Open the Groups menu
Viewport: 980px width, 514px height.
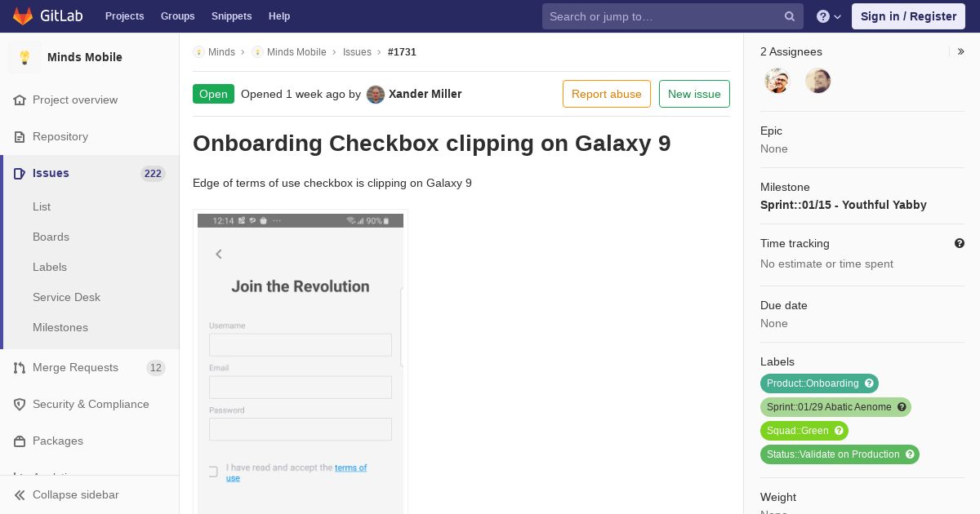(x=177, y=16)
